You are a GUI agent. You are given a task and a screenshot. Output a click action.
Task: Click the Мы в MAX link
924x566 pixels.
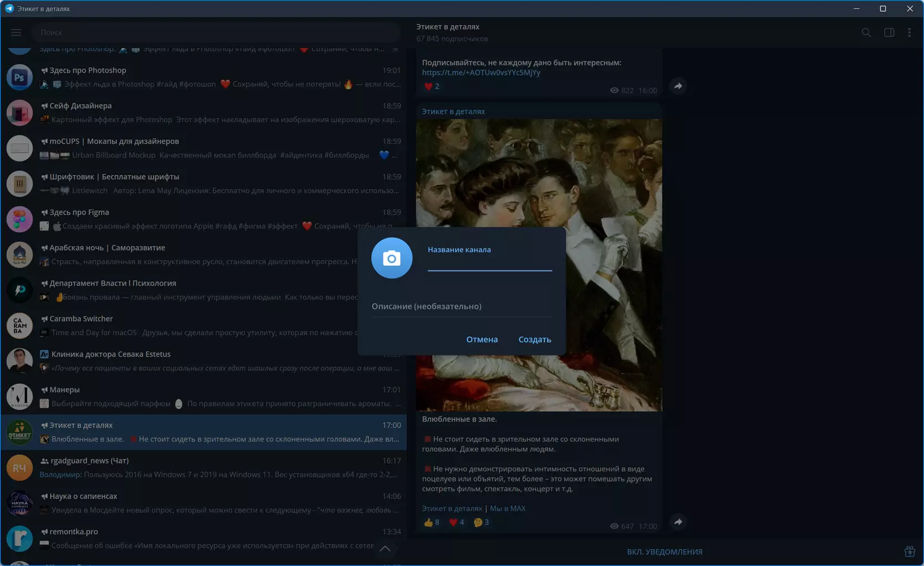tap(507, 508)
